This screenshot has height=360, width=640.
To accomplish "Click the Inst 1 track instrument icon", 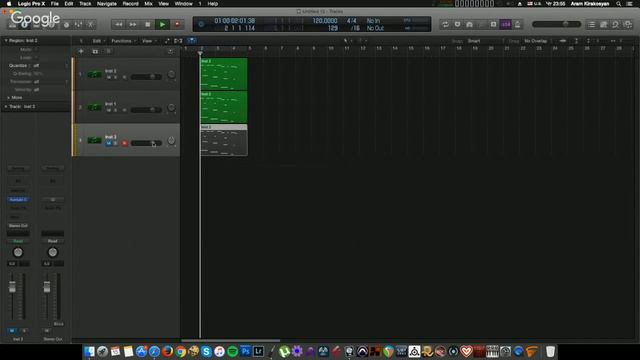I will 94,107.
